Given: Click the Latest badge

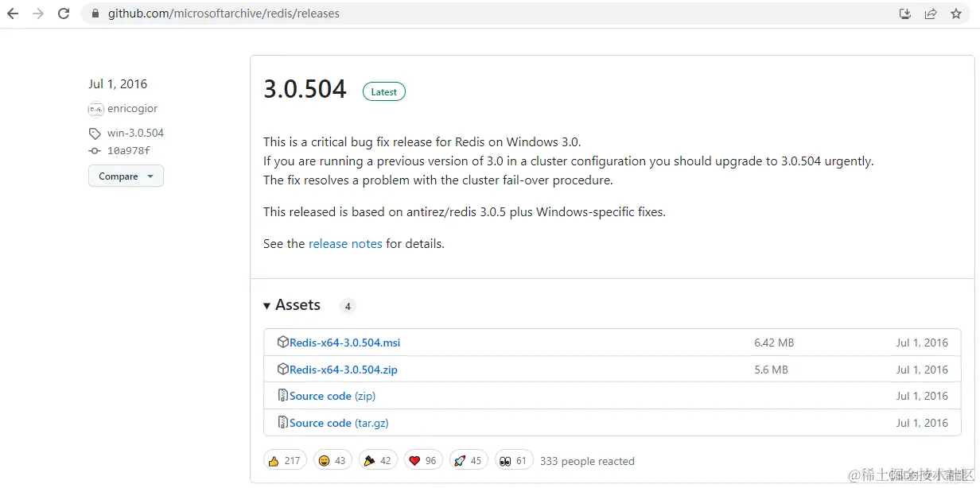Looking at the screenshot, I should pos(384,92).
